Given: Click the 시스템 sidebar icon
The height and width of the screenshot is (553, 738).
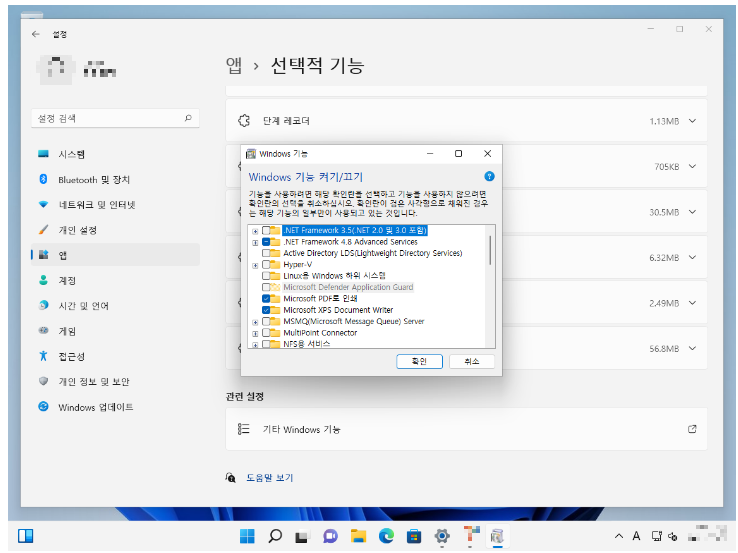Looking at the screenshot, I should tap(43, 154).
